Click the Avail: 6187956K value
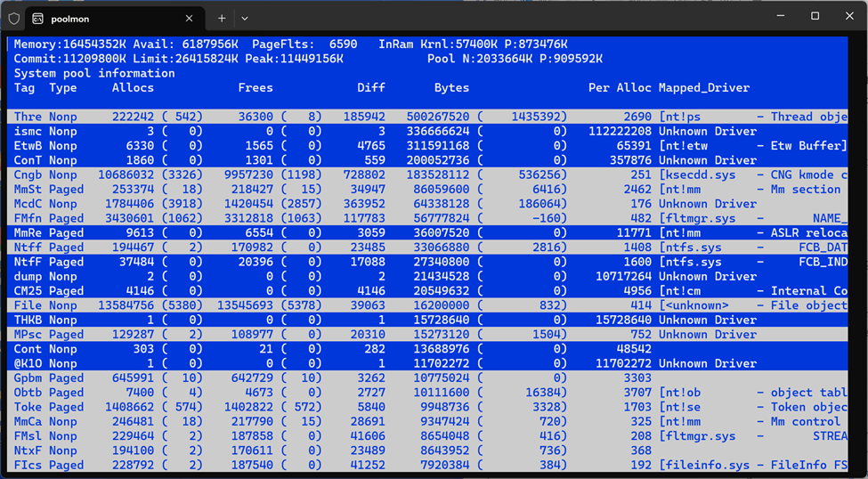Image resolution: width=868 pixels, height=479 pixels. pyautogui.click(x=185, y=44)
